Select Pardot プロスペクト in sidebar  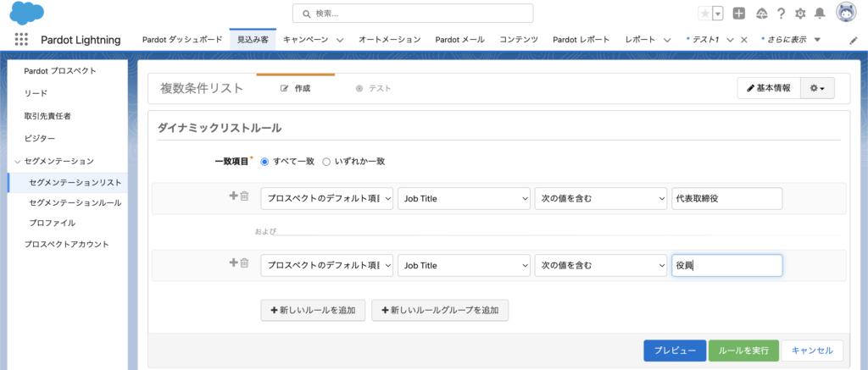[60, 71]
